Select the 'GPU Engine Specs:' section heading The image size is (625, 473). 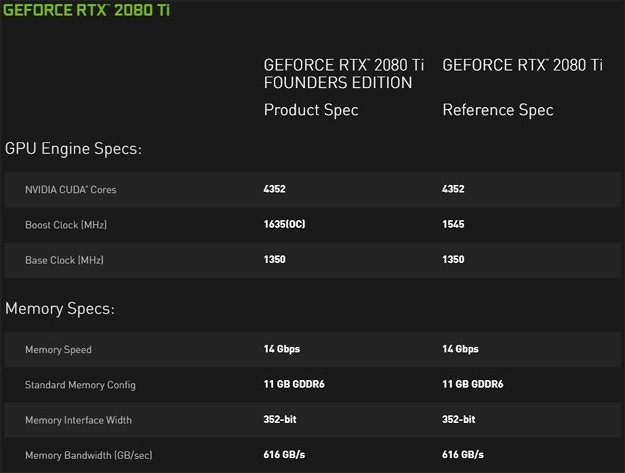pos(73,149)
